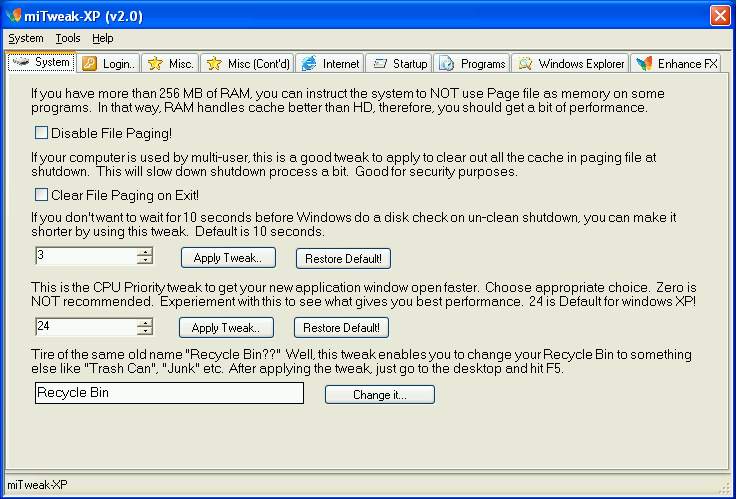
Task: Click the Programs tab icon
Action: tap(447, 63)
